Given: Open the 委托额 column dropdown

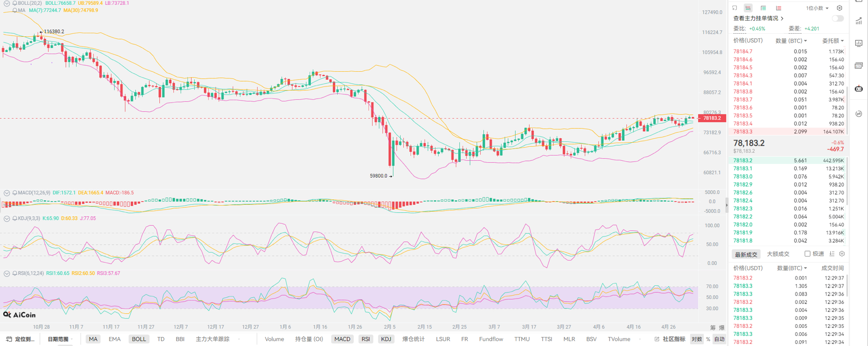Looking at the screenshot, I should 833,41.
